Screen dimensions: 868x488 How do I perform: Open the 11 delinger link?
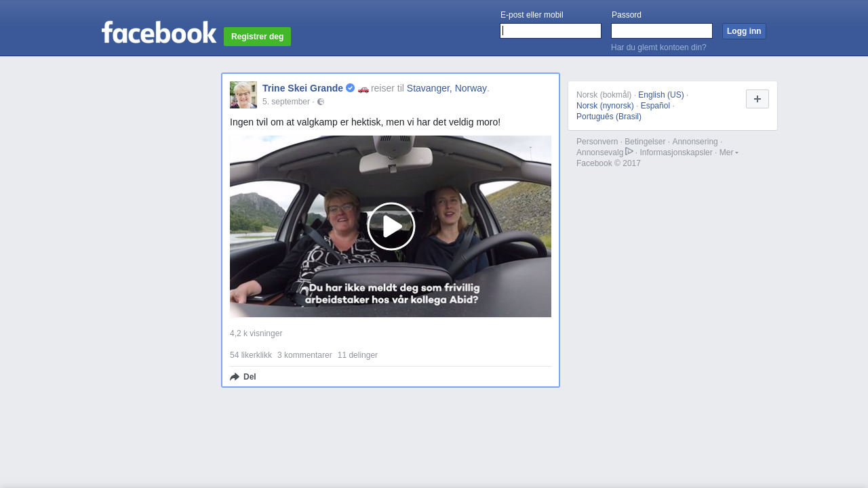[x=357, y=355]
